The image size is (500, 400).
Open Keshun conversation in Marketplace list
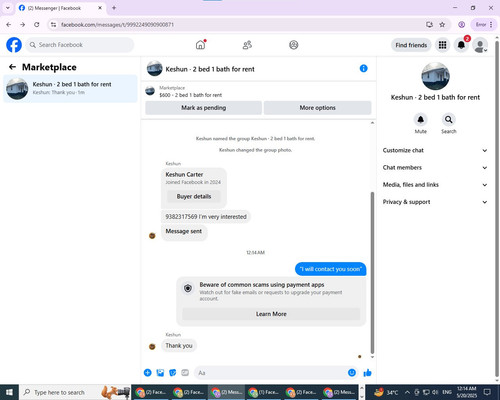click(70, 88)
